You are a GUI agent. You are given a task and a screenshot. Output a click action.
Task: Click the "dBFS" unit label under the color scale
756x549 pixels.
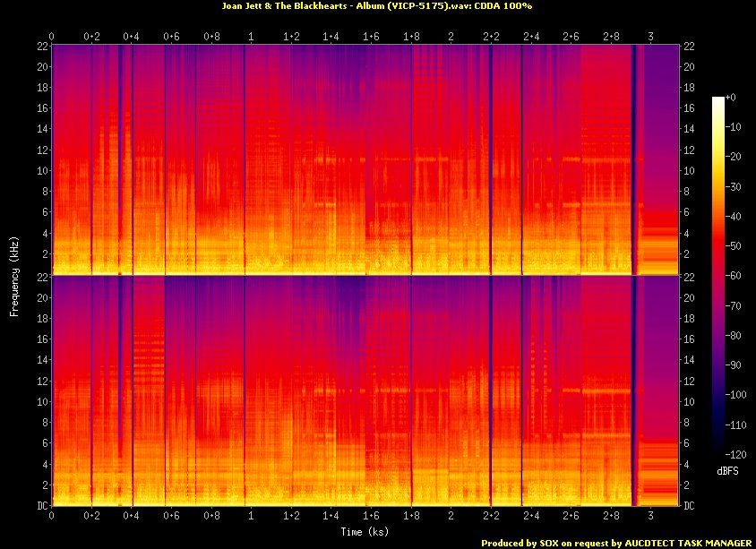[x=728, y=470]
